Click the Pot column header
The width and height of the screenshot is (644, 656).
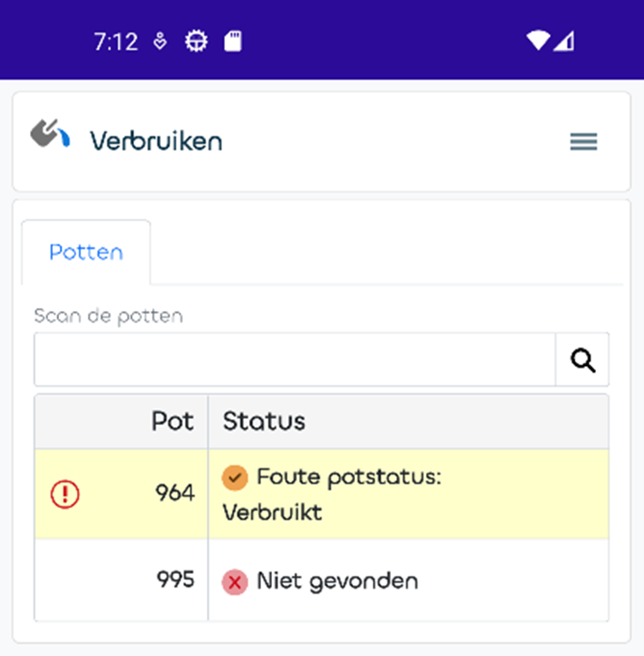[x=173, y=421]
